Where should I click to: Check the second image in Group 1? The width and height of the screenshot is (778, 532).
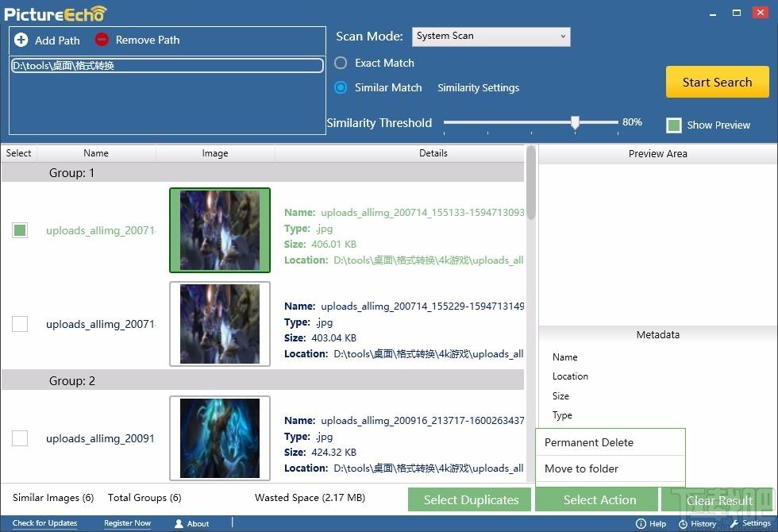coord(20,324)
